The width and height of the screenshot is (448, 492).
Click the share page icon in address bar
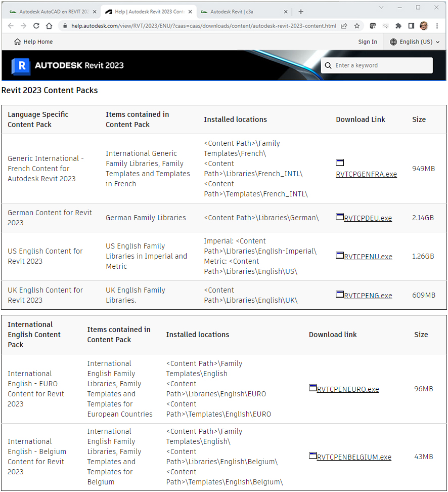pos(344,26)
